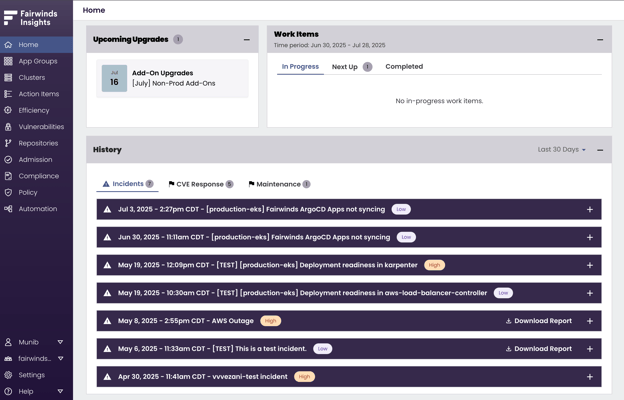This screenshot has width=624, height=400.
Task: Click the Compliance document icon
Action: pos(8,176)
